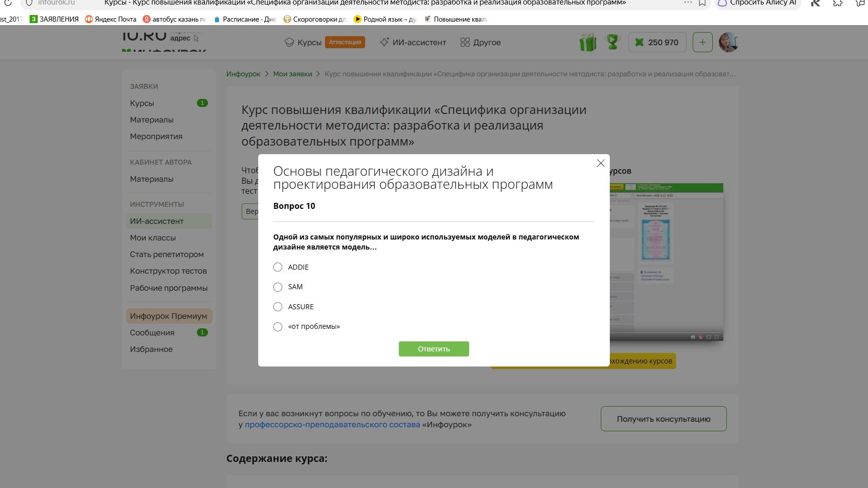
Task: Go to Мои заявки breadcrumb link
Action: [292, 74]
